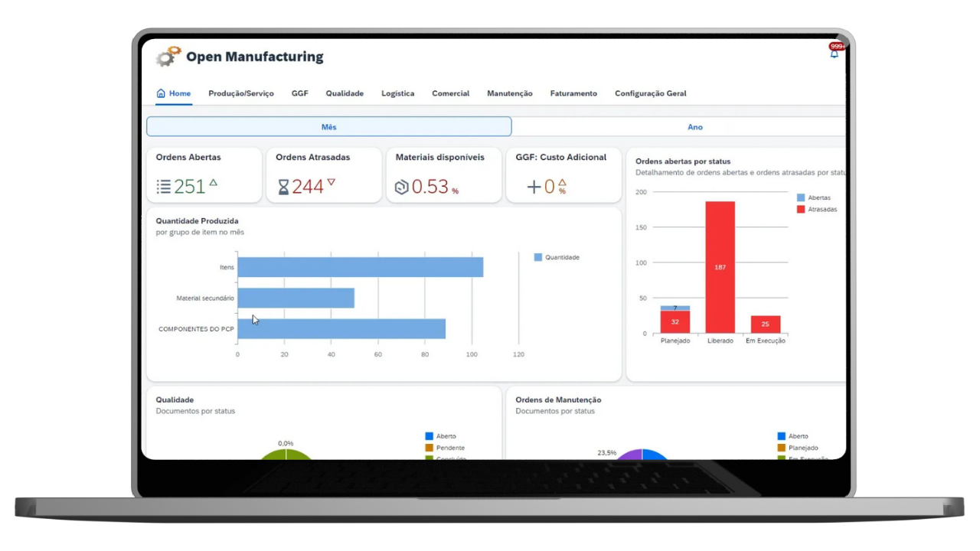Switch to the Mês period view
The image size is (980, 551).
click(x=328, y=127)
